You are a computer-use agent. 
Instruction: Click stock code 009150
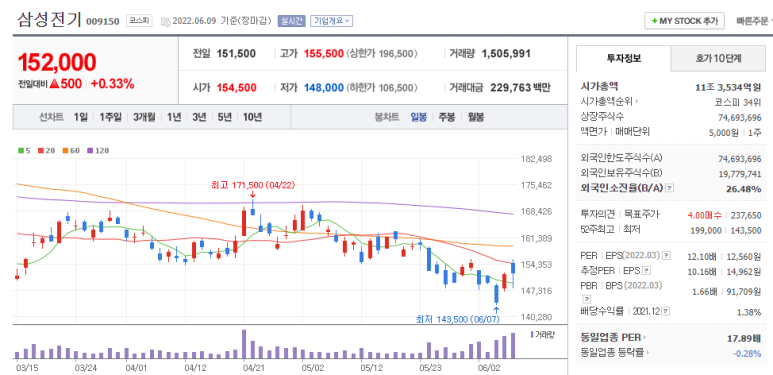click(103, 22)
